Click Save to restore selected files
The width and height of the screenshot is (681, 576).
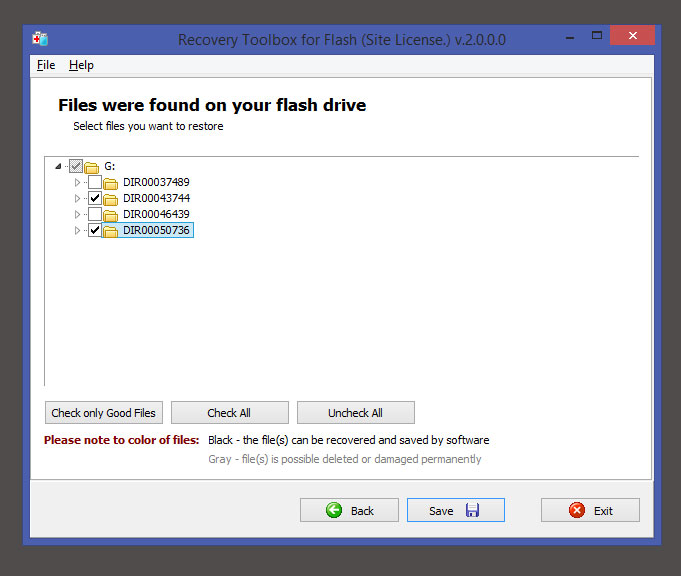pos(456,510)
